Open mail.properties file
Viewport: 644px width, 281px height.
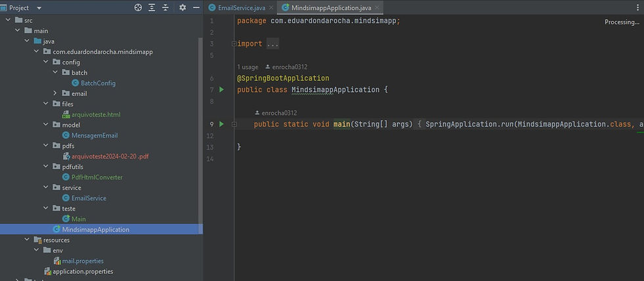point(83,261)
